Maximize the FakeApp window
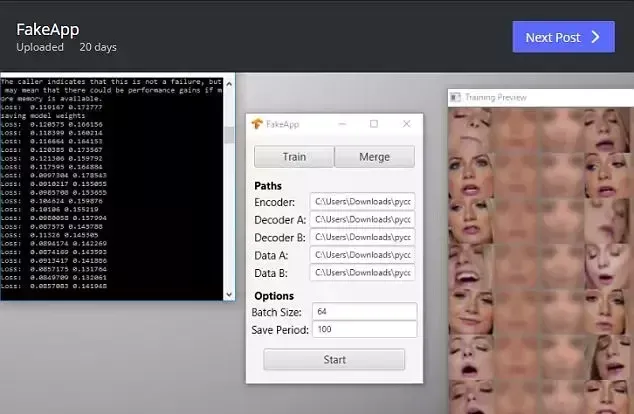Screen dimensions: 634x414 pos(374,124)
